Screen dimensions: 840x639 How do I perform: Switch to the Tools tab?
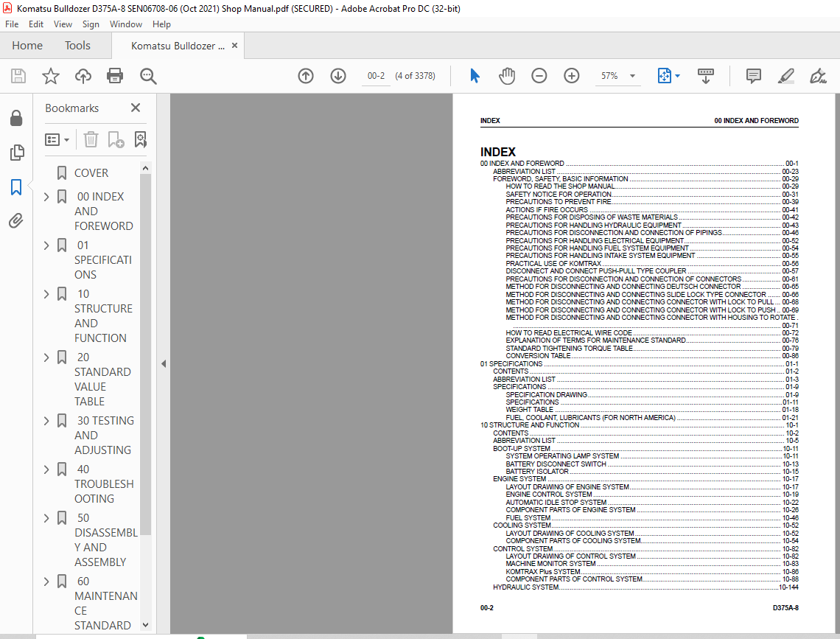coord(77,46)
